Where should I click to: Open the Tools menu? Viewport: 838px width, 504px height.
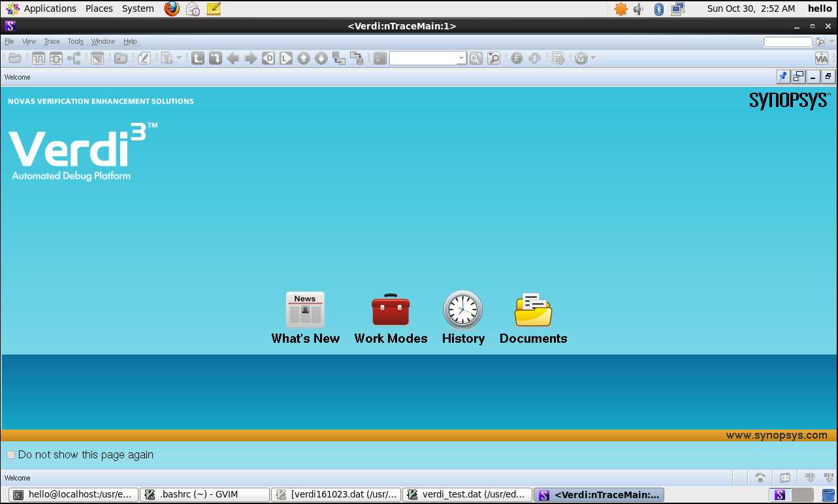pyautogui.click(x=75, y=41)
